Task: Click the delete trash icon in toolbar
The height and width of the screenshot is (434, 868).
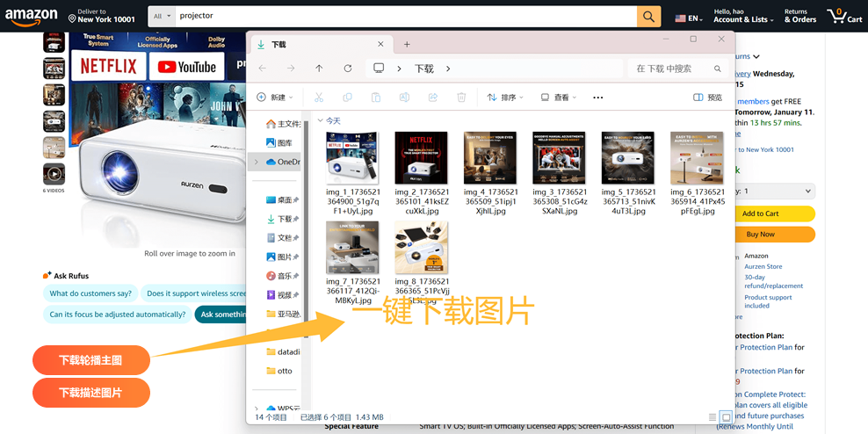Action: pyautogui.click(x=461, y=98)
